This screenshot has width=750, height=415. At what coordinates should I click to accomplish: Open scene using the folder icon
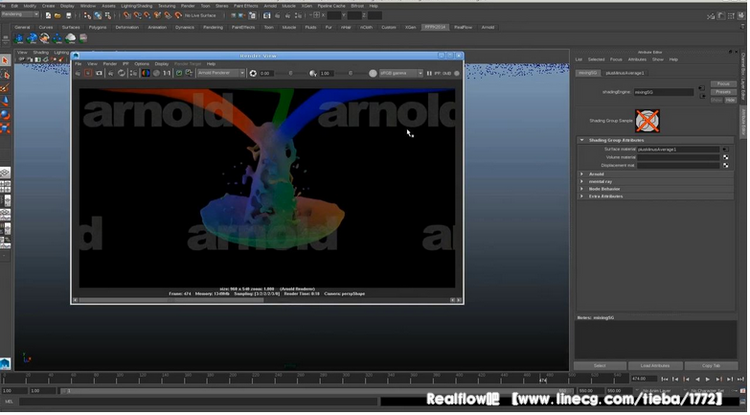click(58, 16)
